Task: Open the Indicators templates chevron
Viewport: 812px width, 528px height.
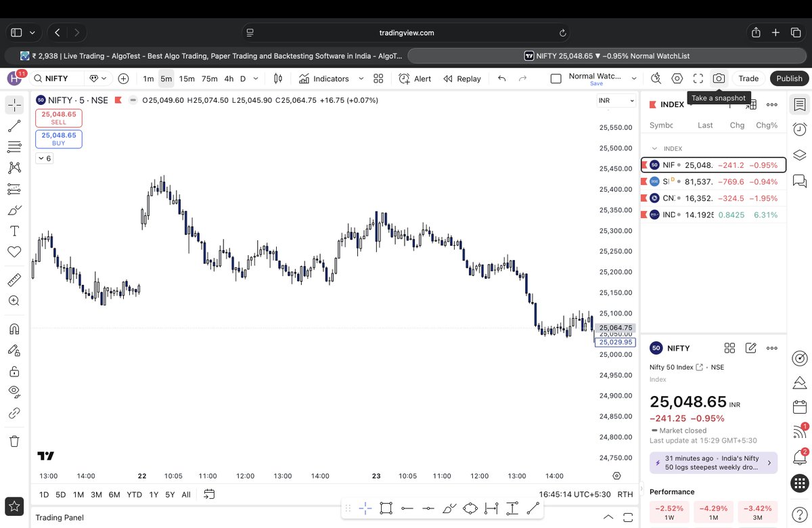Action: click(x=361, y=79)
